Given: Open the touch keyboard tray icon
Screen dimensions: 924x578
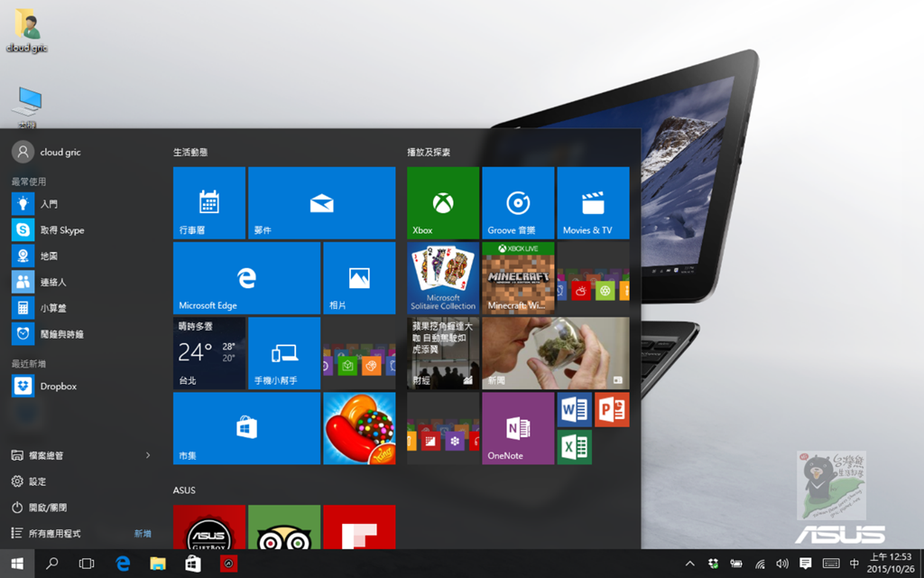Looking at the screenshot, I should click(831, 564).
